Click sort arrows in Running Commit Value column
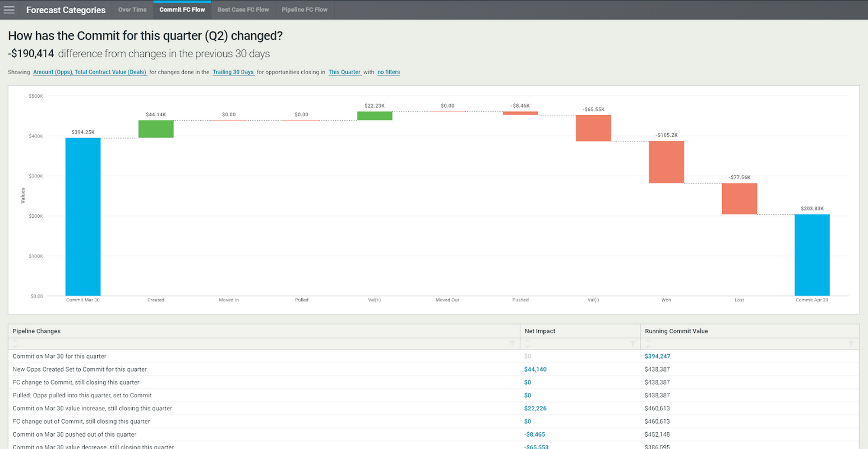This screenshot has height=449, width=868. point(648,343)
